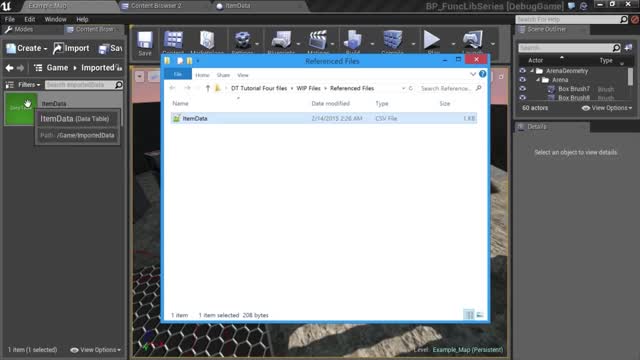Image resolution: width=640 pixels, height=360 pixels.
Task: Open Explorer help question mark icon
Action: [482, 74]
